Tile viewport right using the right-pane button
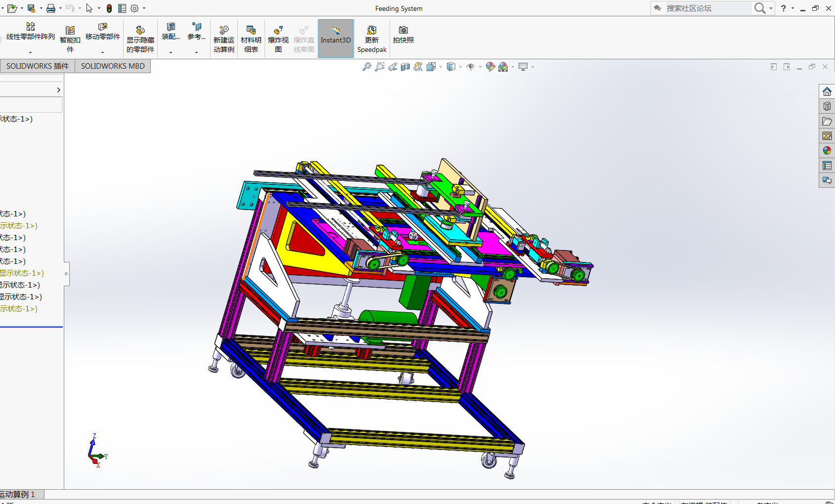The height and width of the screenshot is (504, 835). [787, 67]
